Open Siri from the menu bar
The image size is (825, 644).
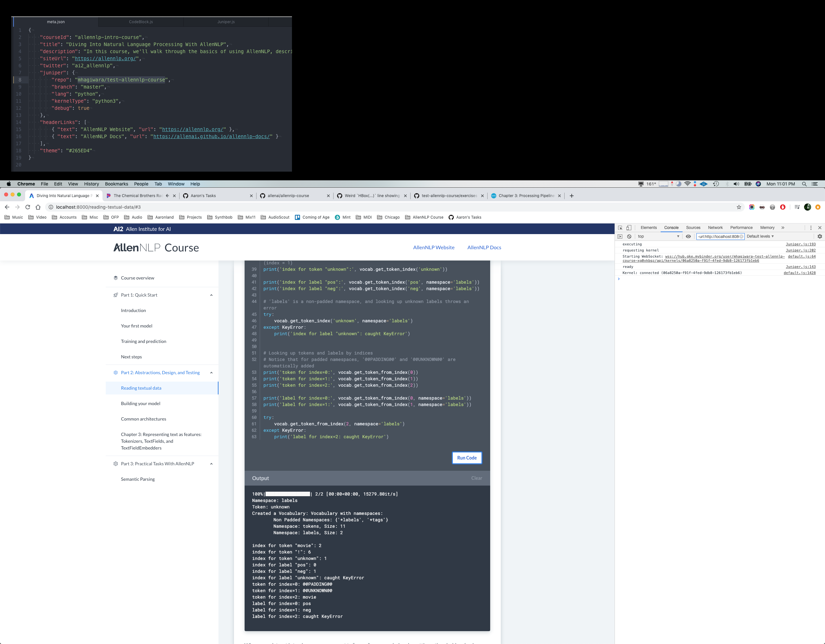(759, 184)
